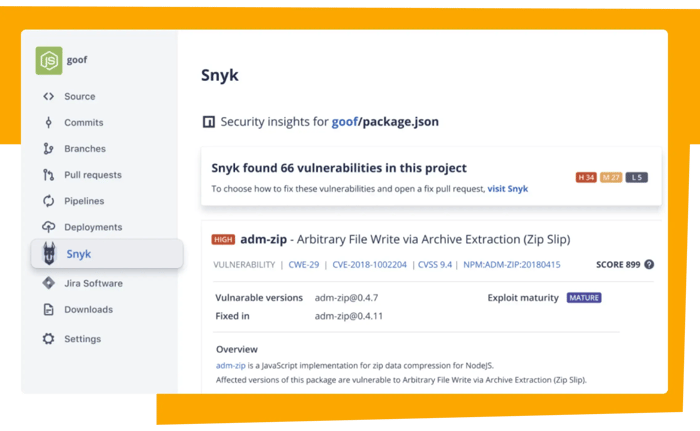The image size is (700, 431).
Task: Click the Pull requests icon
Action: tap(49, 175)
